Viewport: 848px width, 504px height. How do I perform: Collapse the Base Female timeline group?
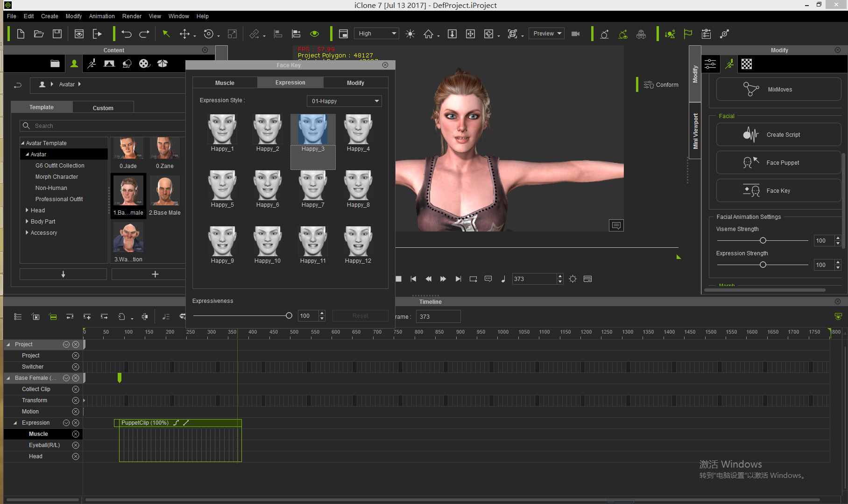click(x=8, y=378)
